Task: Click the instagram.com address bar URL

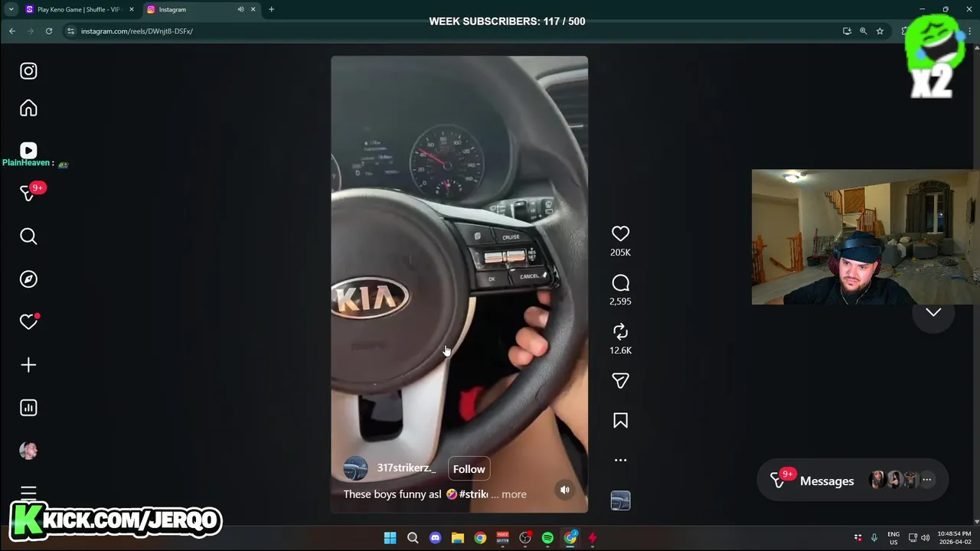Action: coord(137,31)
